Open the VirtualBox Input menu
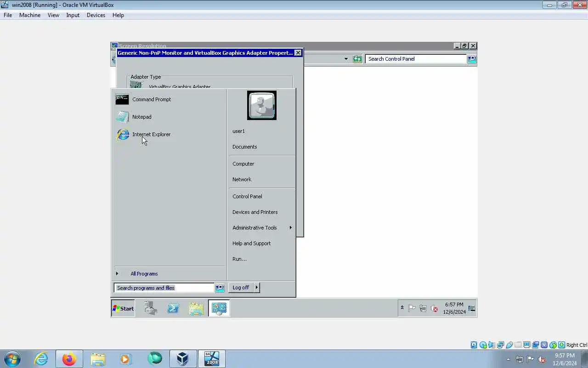This screenshot has width=588, height=368. tap(73, 15)
